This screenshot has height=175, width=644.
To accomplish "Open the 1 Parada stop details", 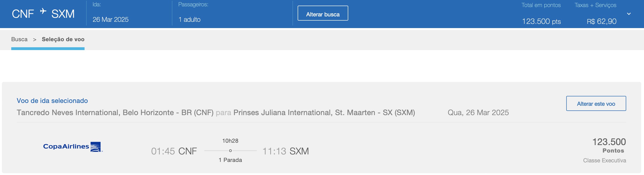I will 230,160.
